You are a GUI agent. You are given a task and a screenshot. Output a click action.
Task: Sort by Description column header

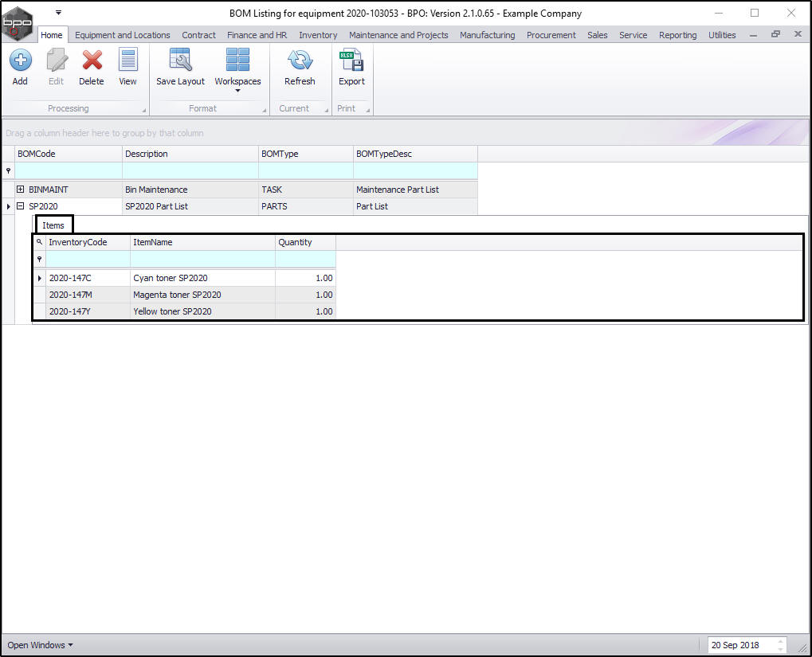[190, 154]
